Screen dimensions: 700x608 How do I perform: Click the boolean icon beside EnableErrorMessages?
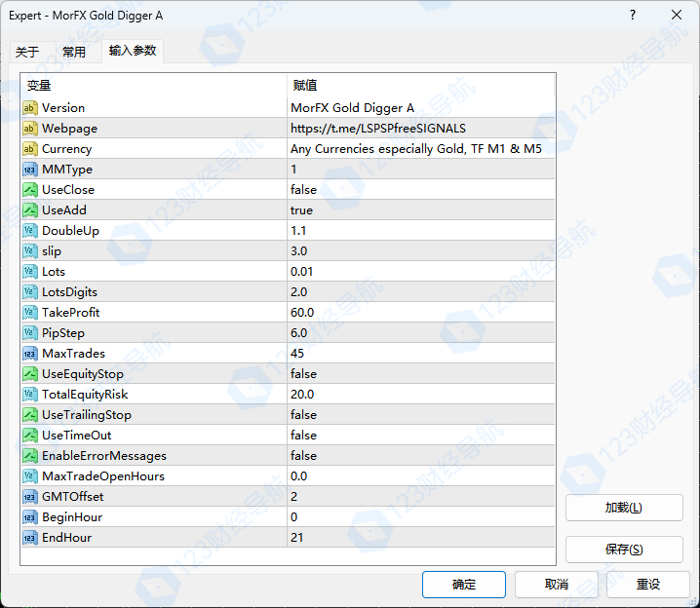point(30,456)
